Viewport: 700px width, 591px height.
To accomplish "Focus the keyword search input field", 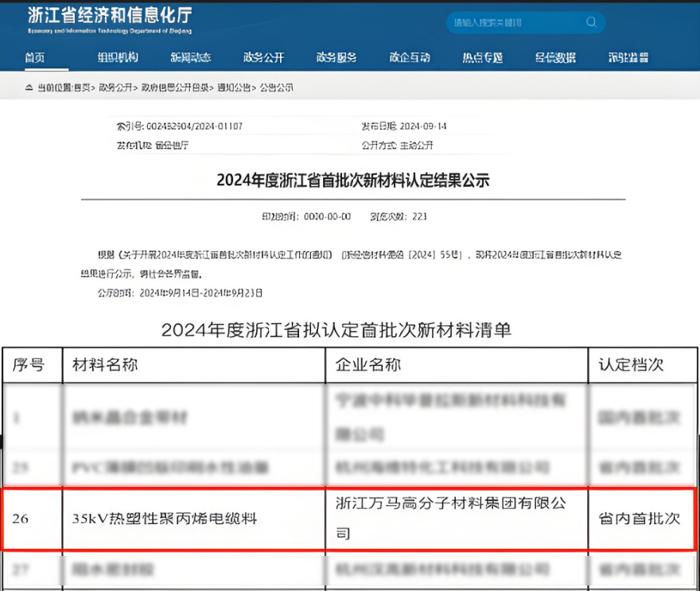I will pyautogui.click(x=513, y=22).
